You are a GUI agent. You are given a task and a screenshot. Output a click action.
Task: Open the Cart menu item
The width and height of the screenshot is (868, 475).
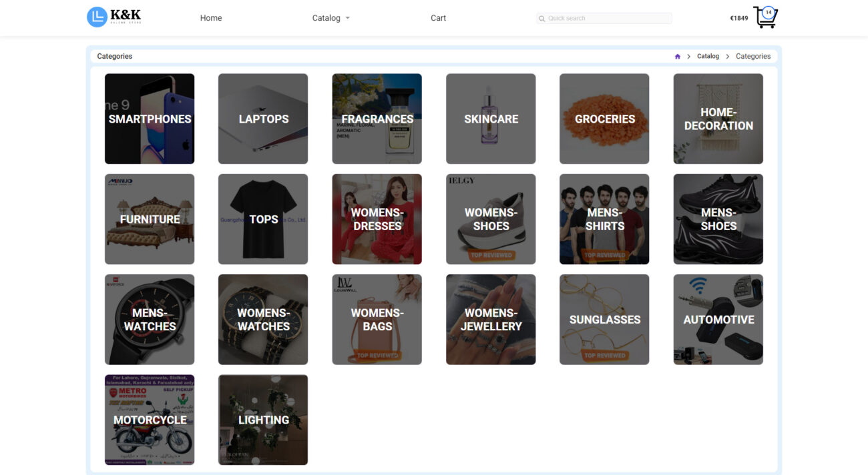(438, 18)
